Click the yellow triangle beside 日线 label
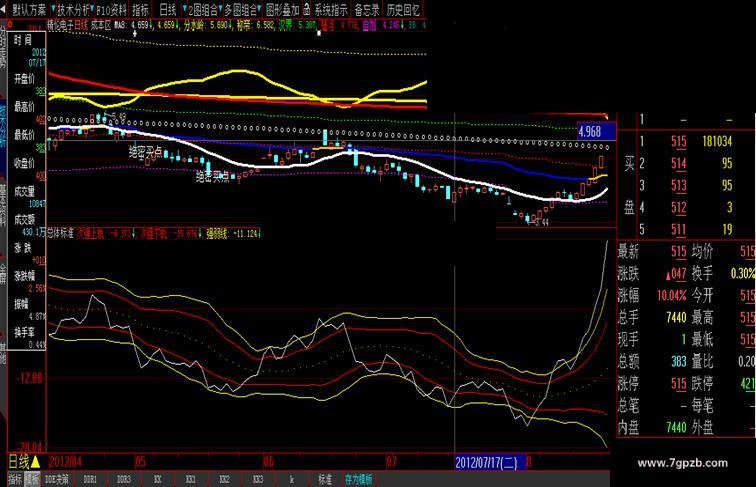This screenshot has width=756, height=487. [x=35, y=462]
